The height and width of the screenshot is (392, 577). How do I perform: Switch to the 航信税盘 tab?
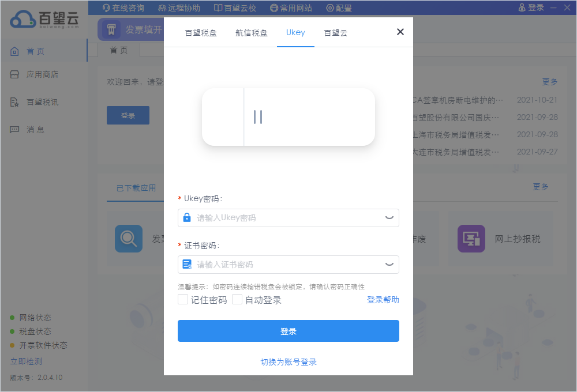coord(252,33)
